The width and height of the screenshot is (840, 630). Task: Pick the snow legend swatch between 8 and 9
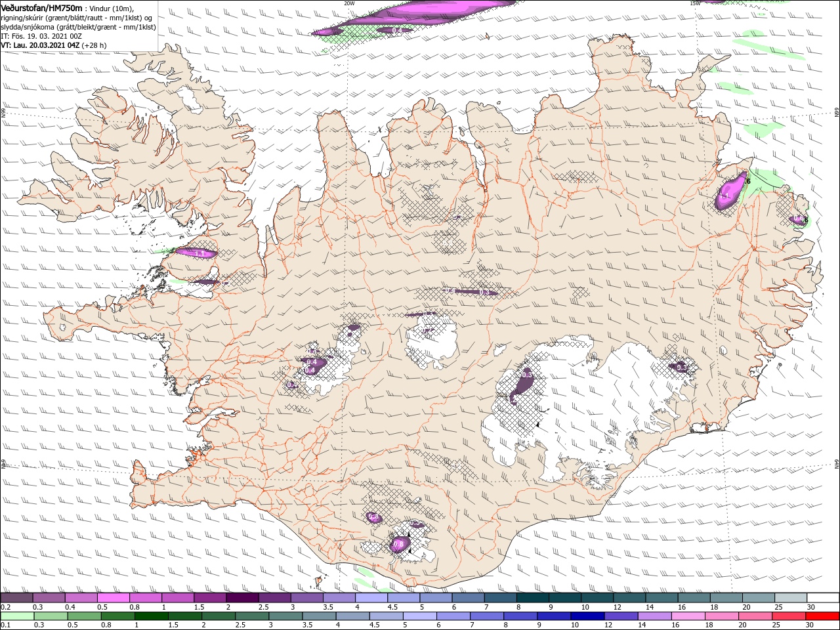click(533, 598)
